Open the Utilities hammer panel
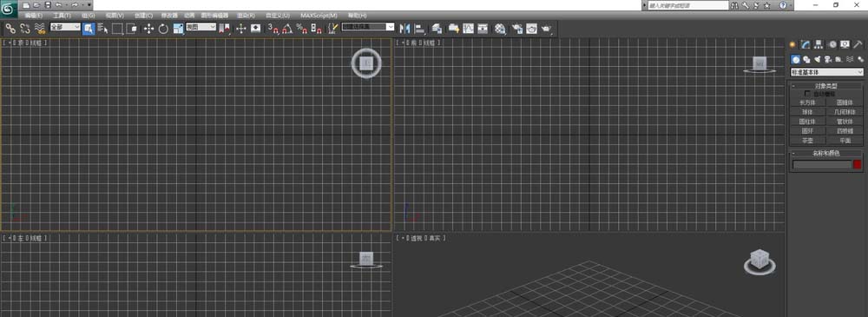This screenshot has width=868, height=317. pyautogui.click(x=858, y=45)
